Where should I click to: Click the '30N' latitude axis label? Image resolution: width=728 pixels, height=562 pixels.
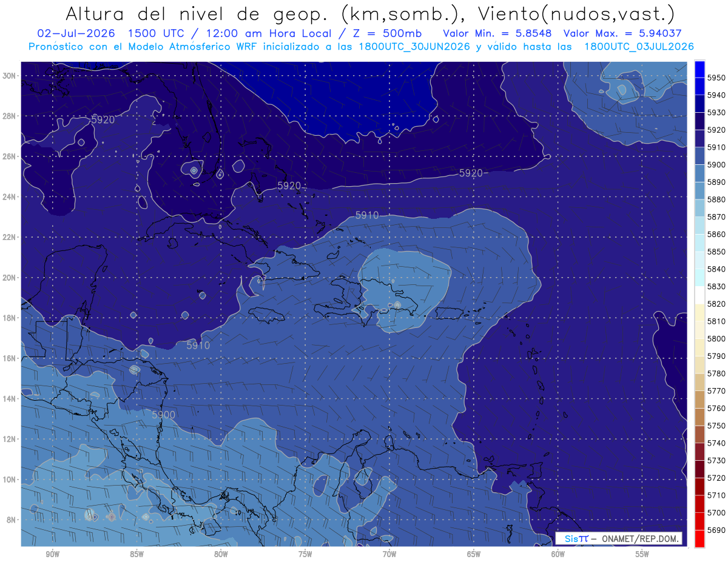(x=10, y=76)
